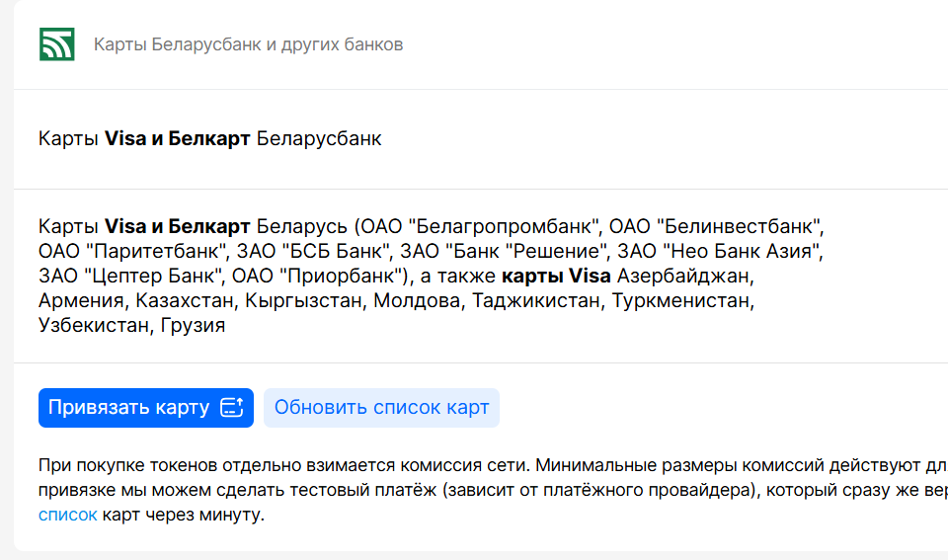
Task: Click the text ОАО "Паритетбанк"
Action: [133, 251]
